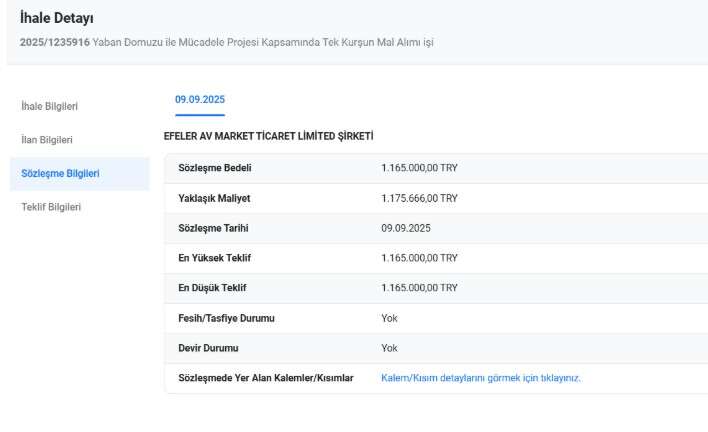Open the İhale Bilgileri section

(50, 106)
